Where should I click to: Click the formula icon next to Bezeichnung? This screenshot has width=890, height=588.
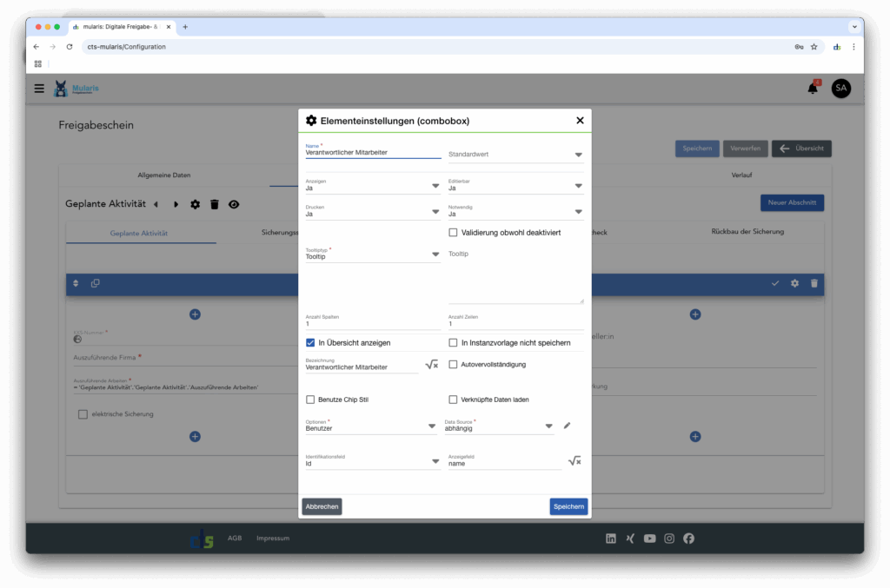coord(431,365)
